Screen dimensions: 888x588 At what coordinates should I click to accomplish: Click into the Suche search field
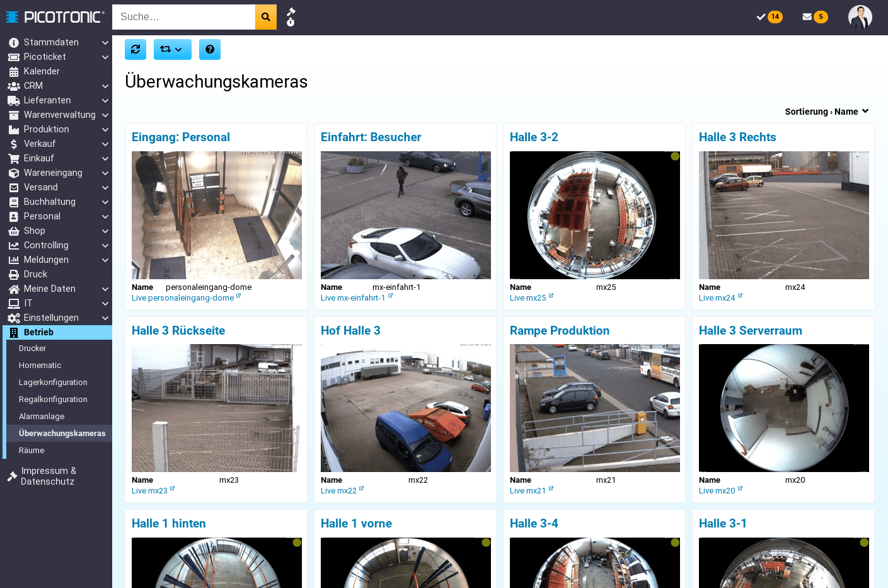(183, 17)
